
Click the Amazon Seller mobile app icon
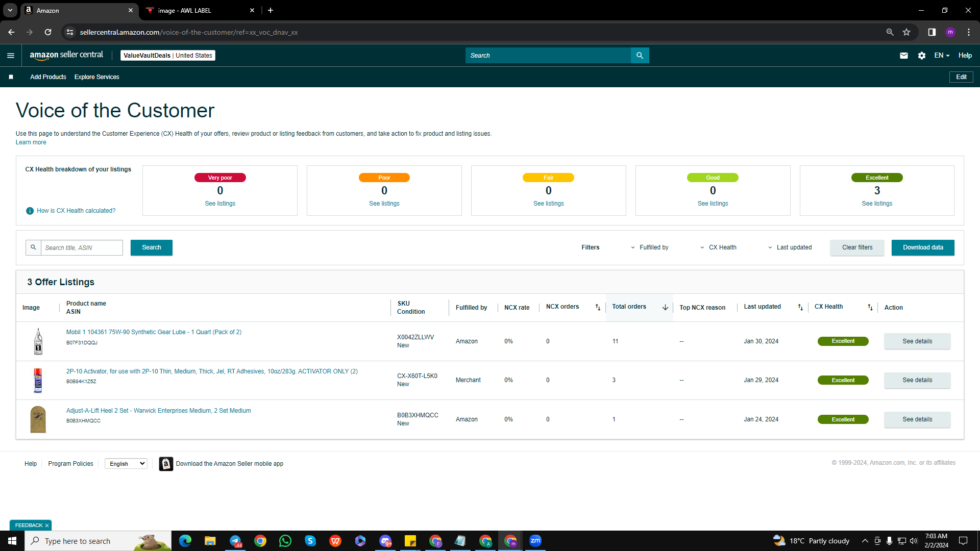(x=166, y=464)
